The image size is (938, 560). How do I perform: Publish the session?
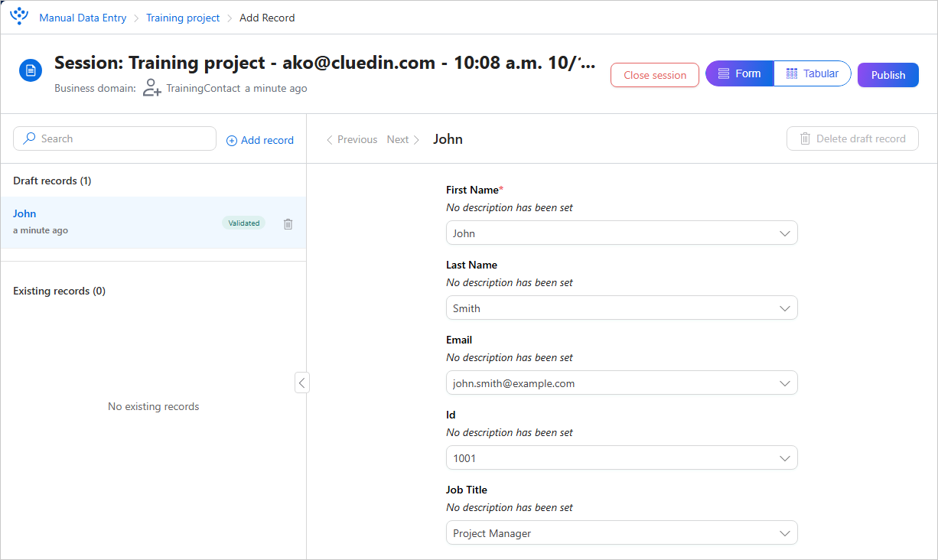click(888, 75)
